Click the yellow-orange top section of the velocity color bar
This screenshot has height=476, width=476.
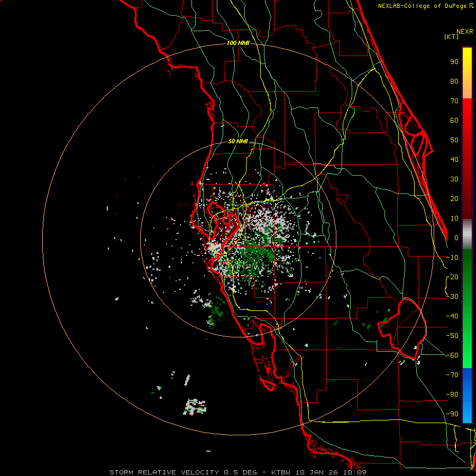[x=467, y=73]
